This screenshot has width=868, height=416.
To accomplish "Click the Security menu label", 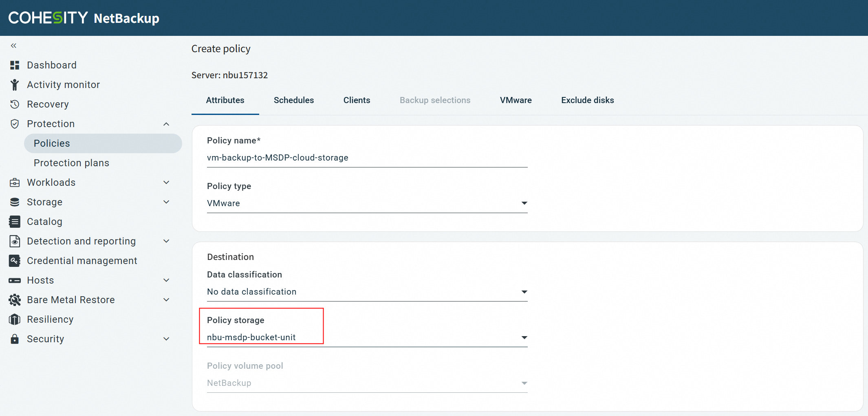I will pos(46,339).
